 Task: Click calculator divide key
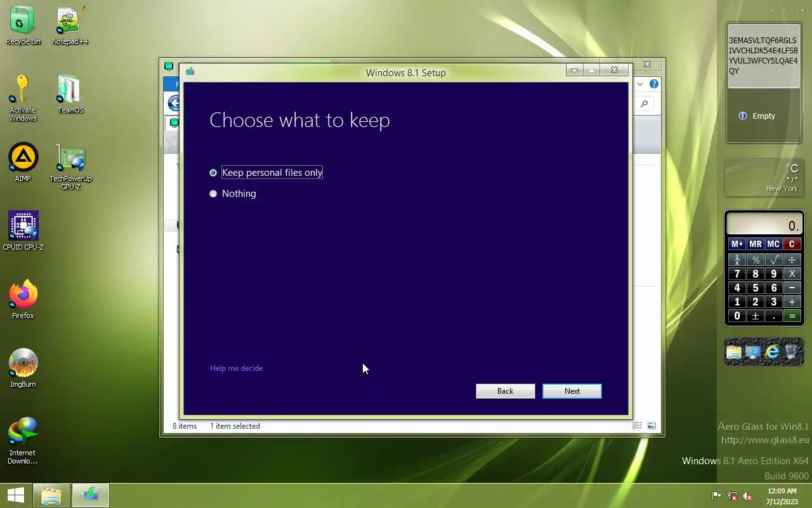tap(792, 260)
